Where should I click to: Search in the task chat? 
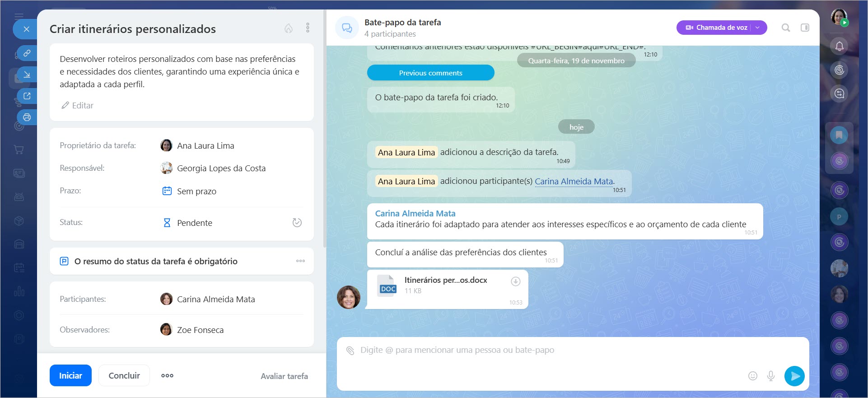pyautogui.click(x=786, y=28)
